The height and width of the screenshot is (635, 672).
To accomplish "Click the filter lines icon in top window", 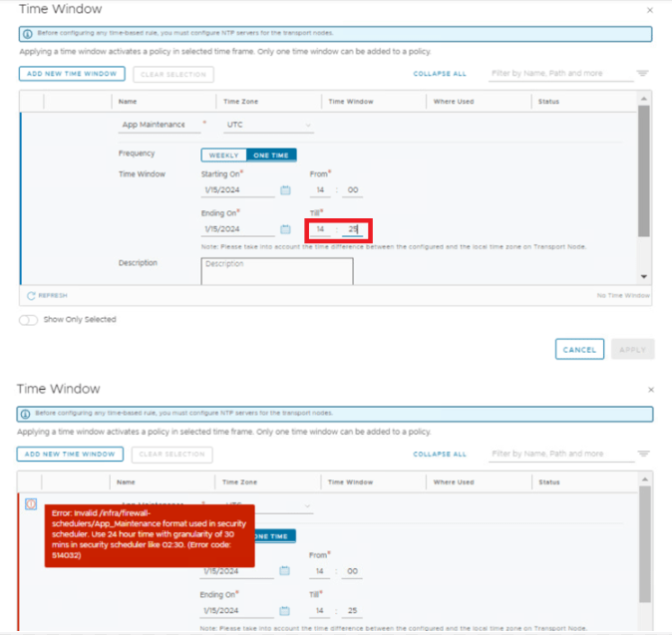I will [x=643, y=74].
